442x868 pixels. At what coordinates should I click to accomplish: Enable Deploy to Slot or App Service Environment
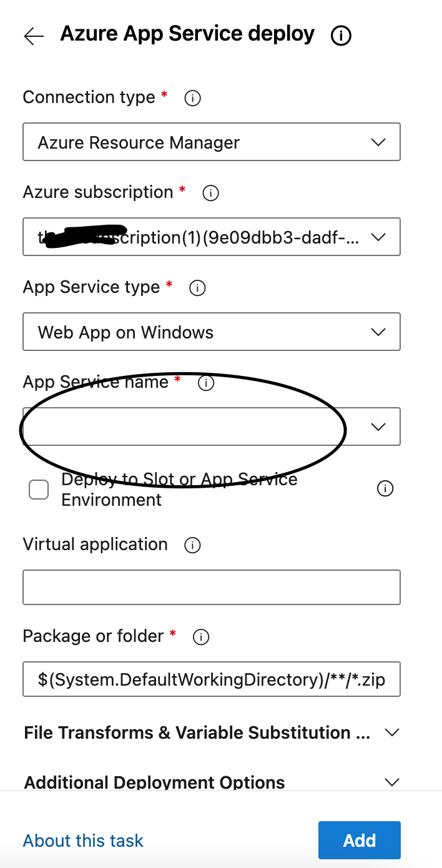(39, 490)
